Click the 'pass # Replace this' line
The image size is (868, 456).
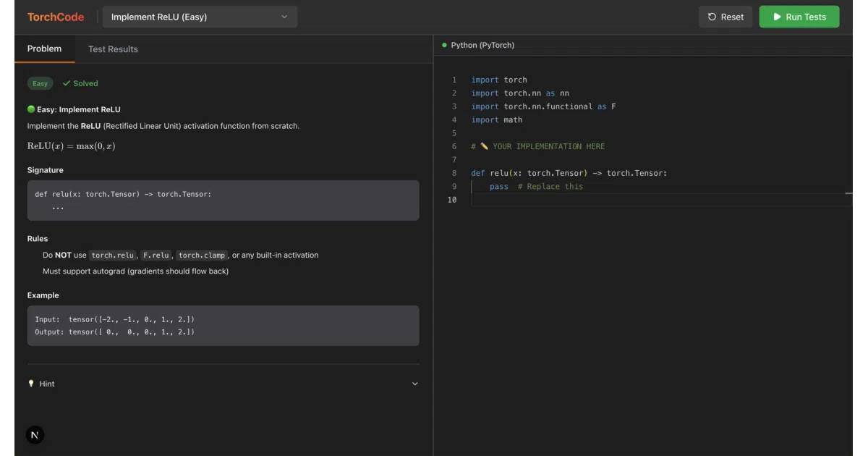click(x=536, y=186)
